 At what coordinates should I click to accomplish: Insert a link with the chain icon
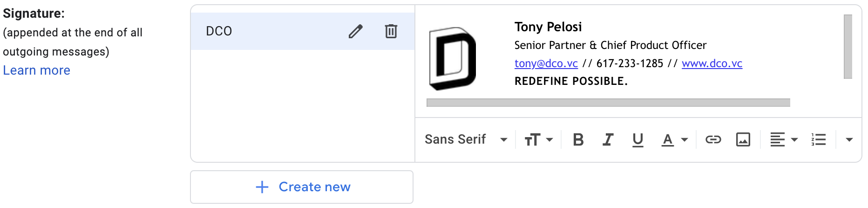pyautogui.click(x=713, y=139)
